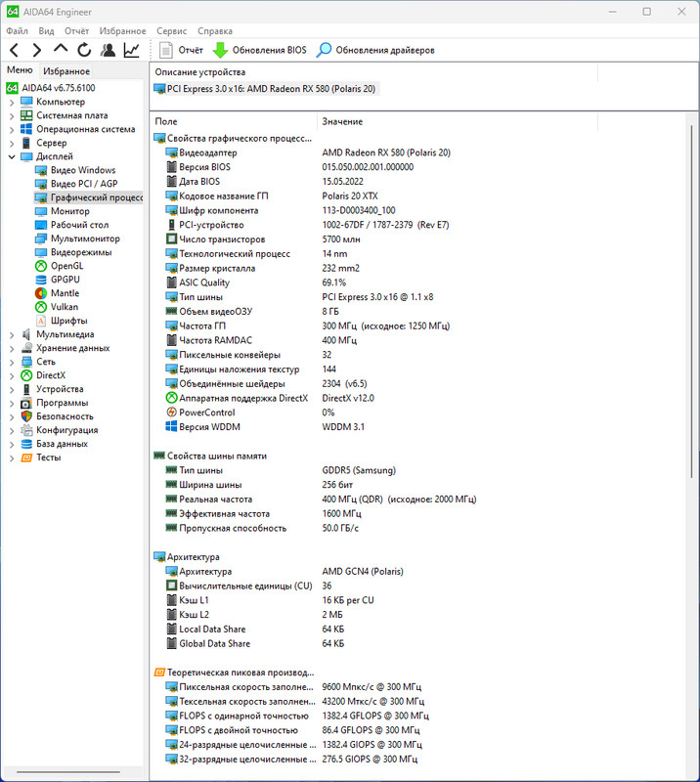This screenshot has height=782, width=700.
Task: Expand the Сеть tree node
Action: click(x=12, y=362)
